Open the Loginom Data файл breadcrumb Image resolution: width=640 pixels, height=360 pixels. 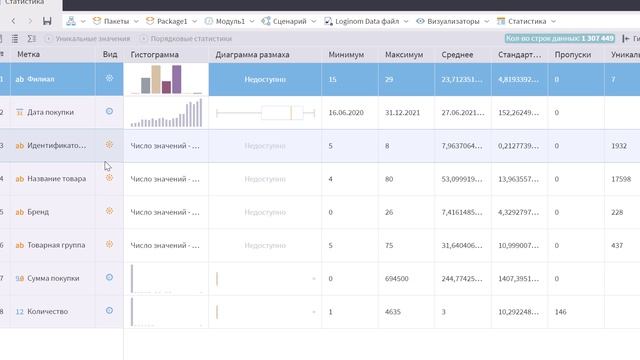coord(362,21)
